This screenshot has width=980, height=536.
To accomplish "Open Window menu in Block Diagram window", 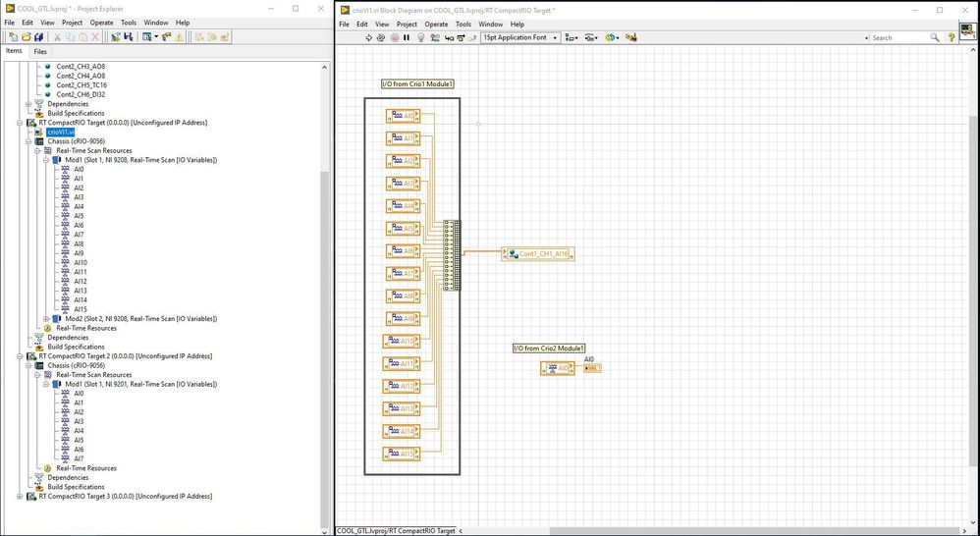I will (491, 25).
